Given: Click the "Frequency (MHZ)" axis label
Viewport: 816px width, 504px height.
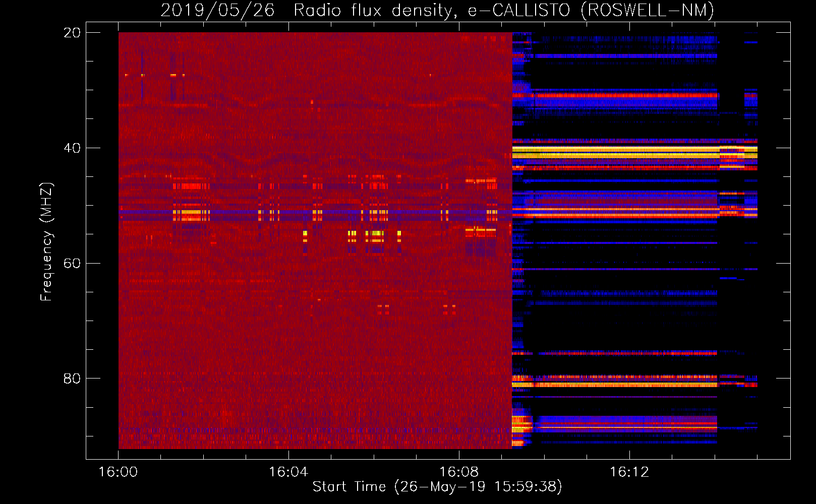Looking at the screenshot, I should [46, 242].
